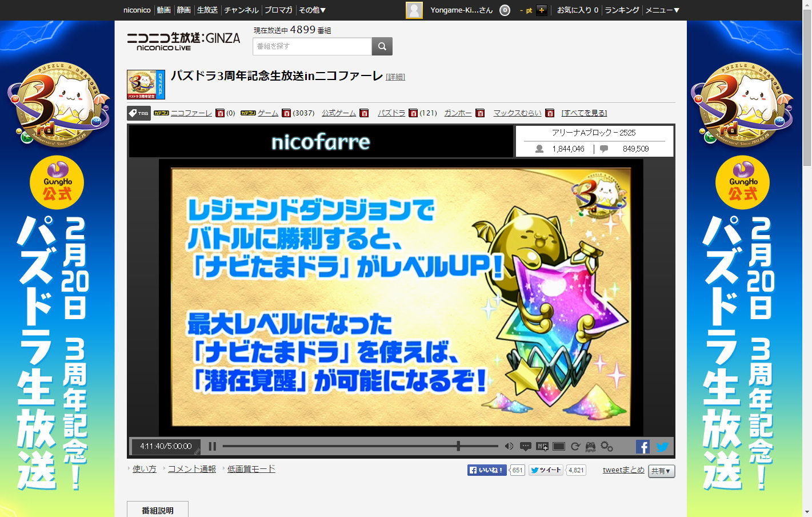
Task: Click the nicofarre header banner
Action: [321, 141]
